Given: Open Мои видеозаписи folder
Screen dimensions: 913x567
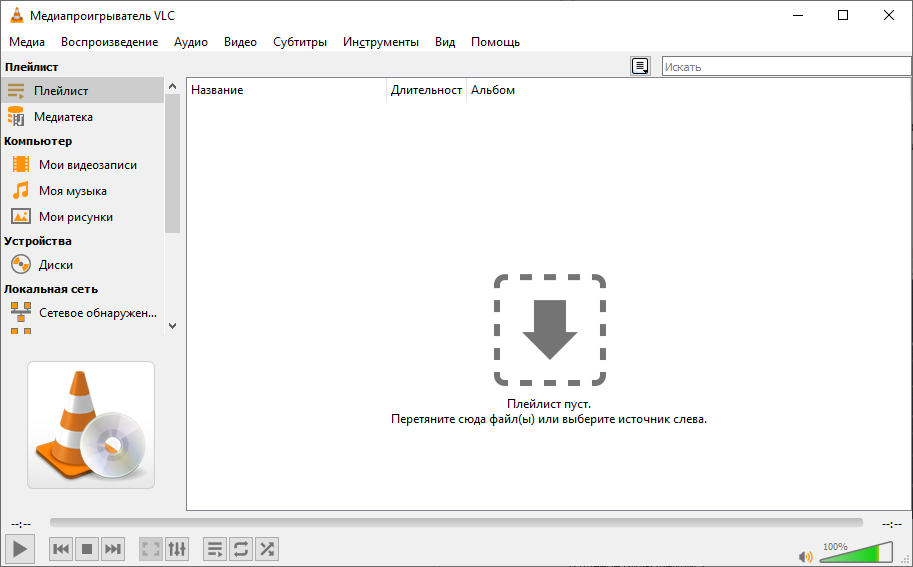Looking at the screenshot, I should (83, 165).
